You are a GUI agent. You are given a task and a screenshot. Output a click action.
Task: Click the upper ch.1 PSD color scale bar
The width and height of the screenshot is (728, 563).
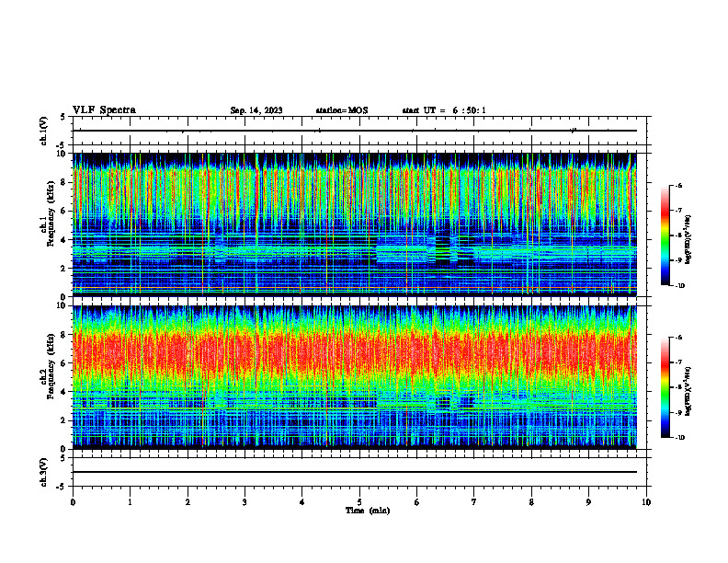pos(665,236)
